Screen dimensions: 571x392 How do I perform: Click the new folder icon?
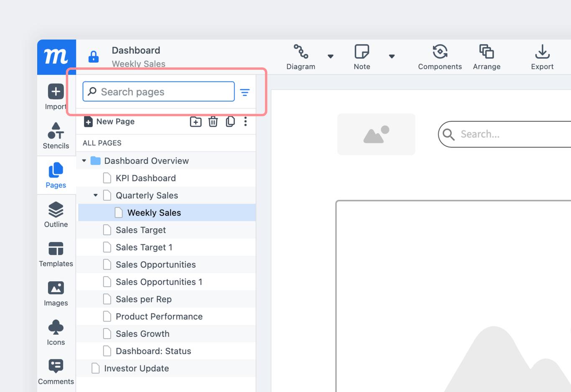[x=196, y=122]
